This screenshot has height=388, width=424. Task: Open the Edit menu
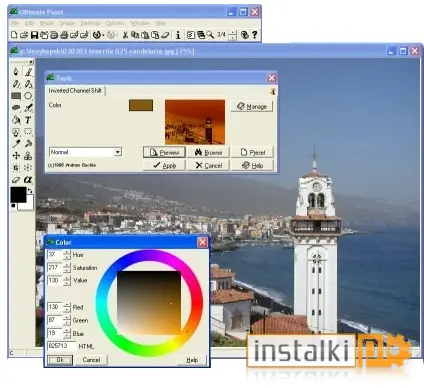point(29,23)
